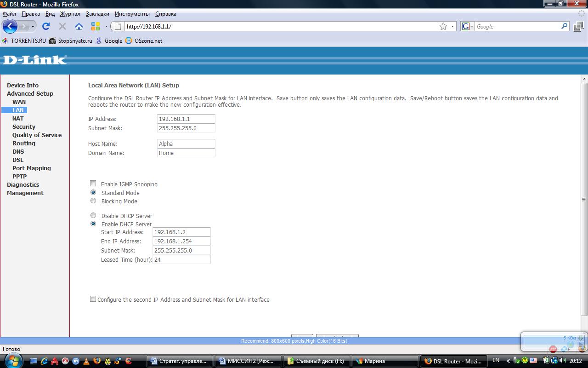Open the red Adobe-style quick launch icon

[55, 361]
